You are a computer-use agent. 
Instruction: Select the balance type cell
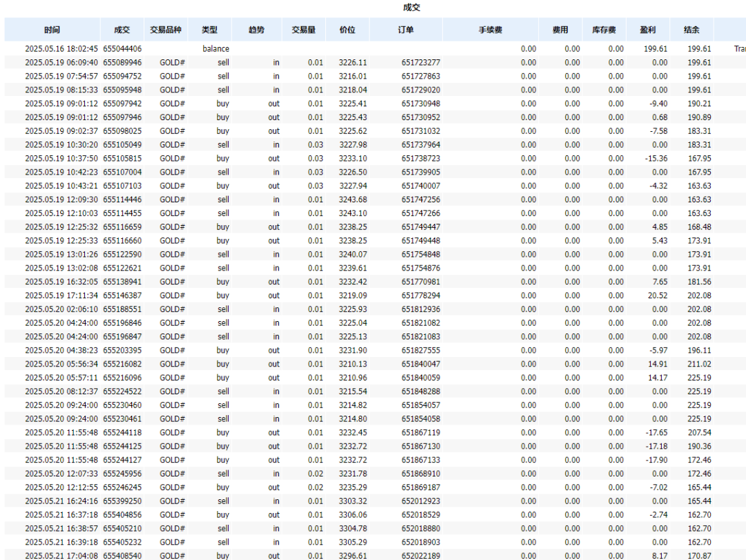pyautogui.click(x=216, y=48)
